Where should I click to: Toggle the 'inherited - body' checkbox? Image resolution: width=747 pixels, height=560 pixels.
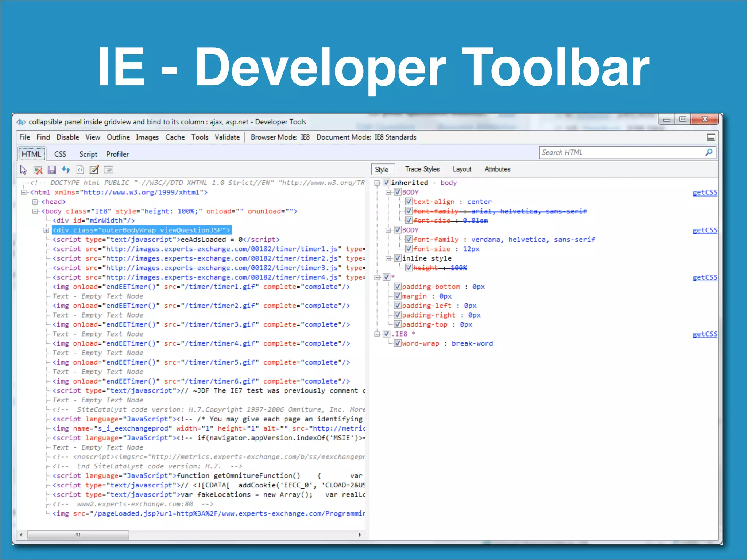pyautogui.click(x=387, y=183)
